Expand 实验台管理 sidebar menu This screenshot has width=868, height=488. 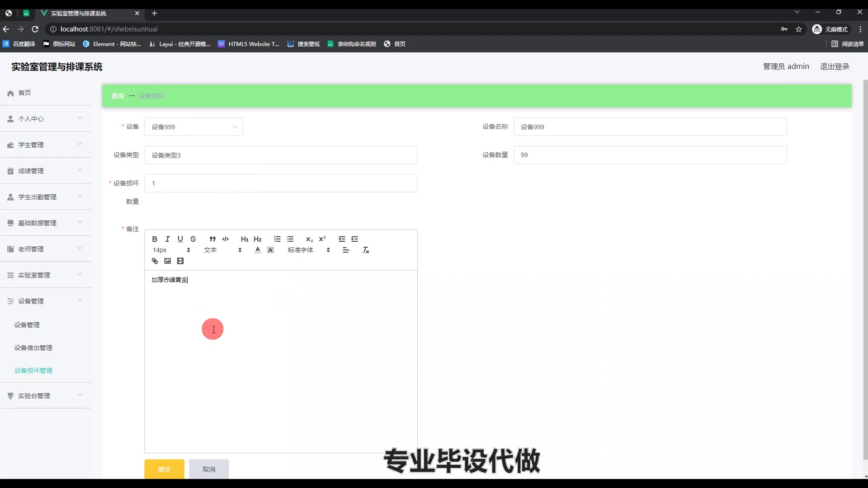[x=46, y=396]
